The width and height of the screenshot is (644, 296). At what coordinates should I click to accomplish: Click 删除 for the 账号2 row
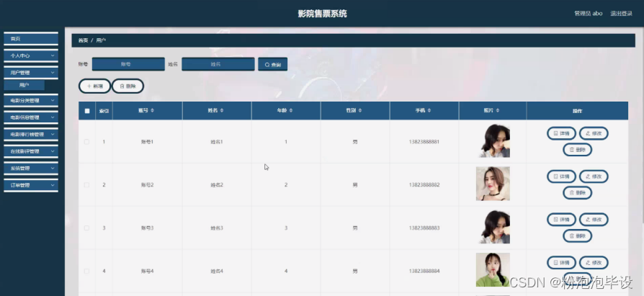(x=578, y=193)
